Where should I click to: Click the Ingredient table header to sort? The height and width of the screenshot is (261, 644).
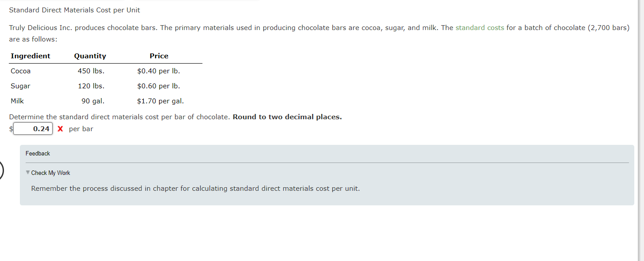[x=30, y=56]
